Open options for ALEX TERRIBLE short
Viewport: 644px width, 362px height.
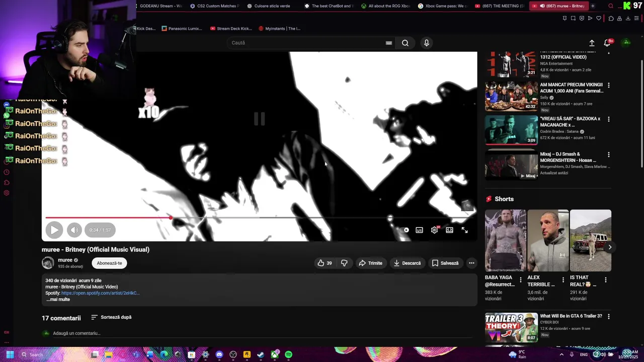(x=563, y=280)
